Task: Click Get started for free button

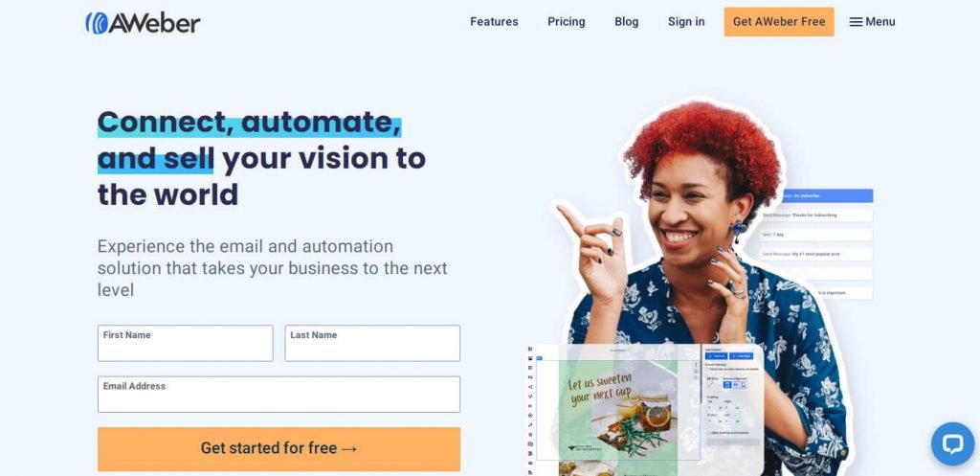Action: 278,449
